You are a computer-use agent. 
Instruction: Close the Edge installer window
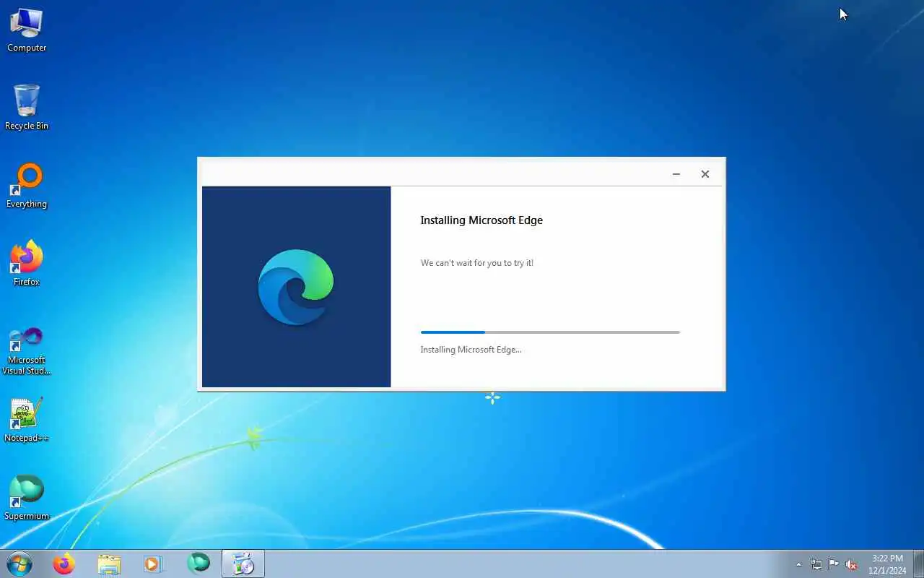(705, 174)
